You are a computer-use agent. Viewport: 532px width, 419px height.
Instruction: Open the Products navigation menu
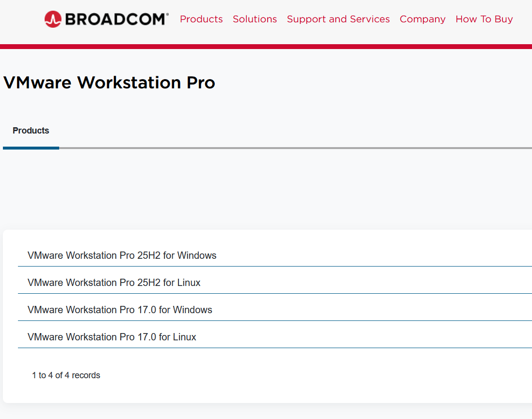201,19
